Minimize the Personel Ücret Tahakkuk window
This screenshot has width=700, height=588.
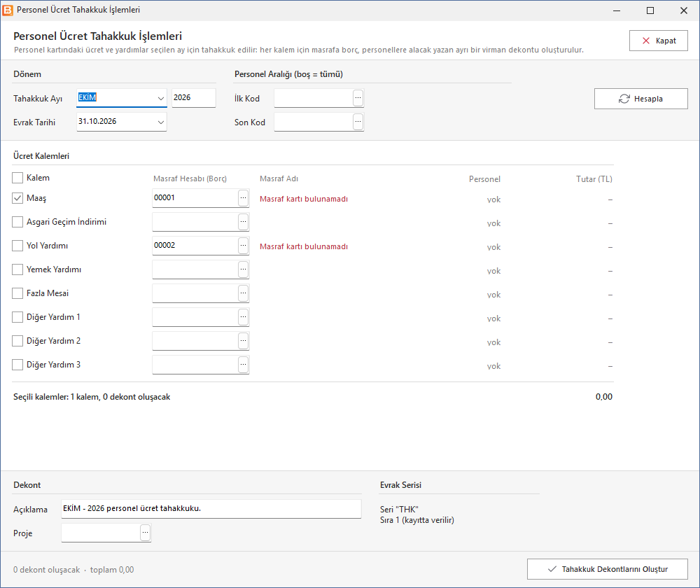pyautogui.click(x=617, y=10)
